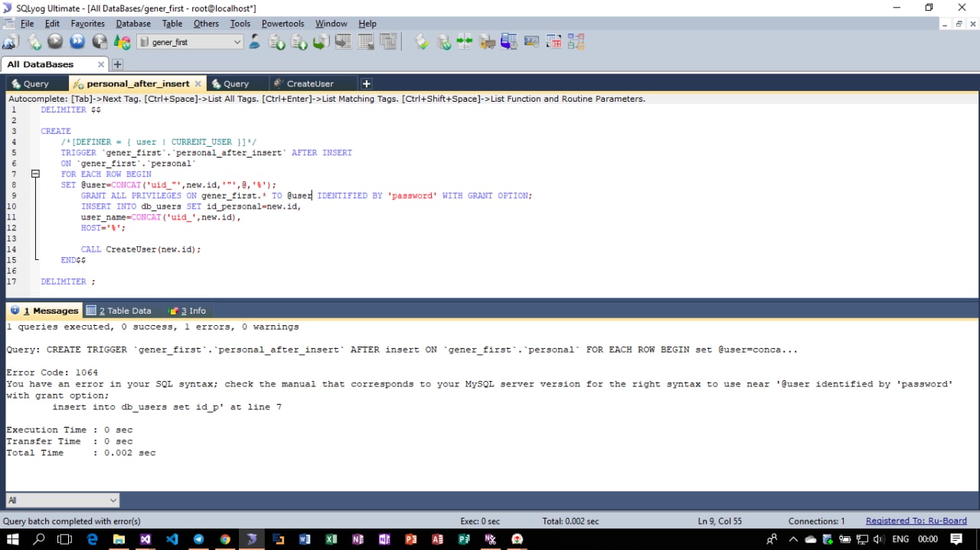Open Telegram from taskbar
The width and height of the screenshot is (980, 550).
[x=198, y=539]
